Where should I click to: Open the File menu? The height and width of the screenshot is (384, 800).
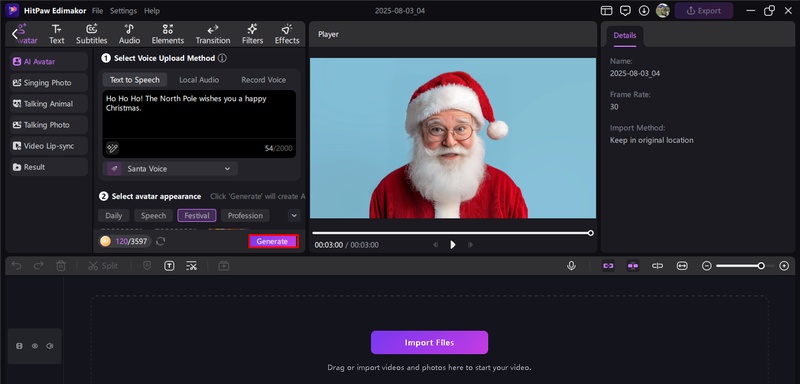[97, 11]
